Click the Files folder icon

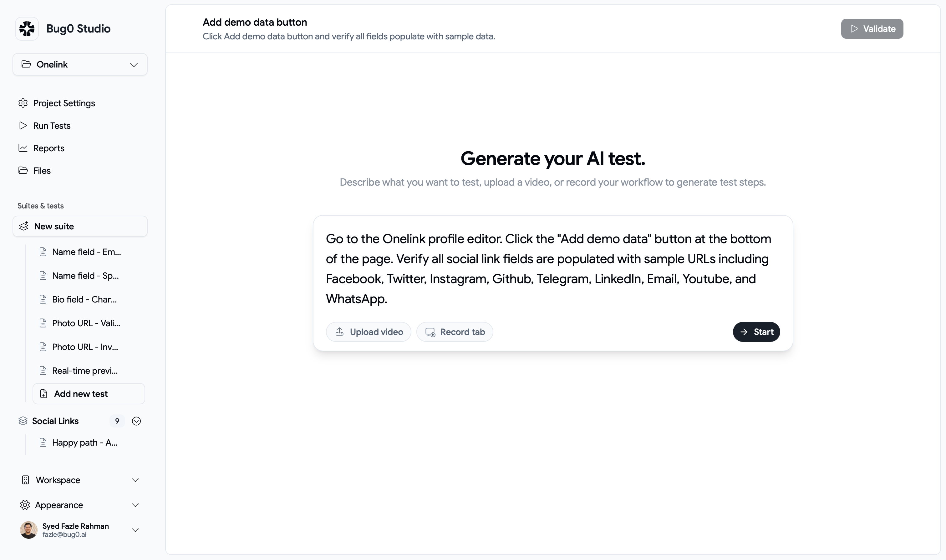pos(23,171)
